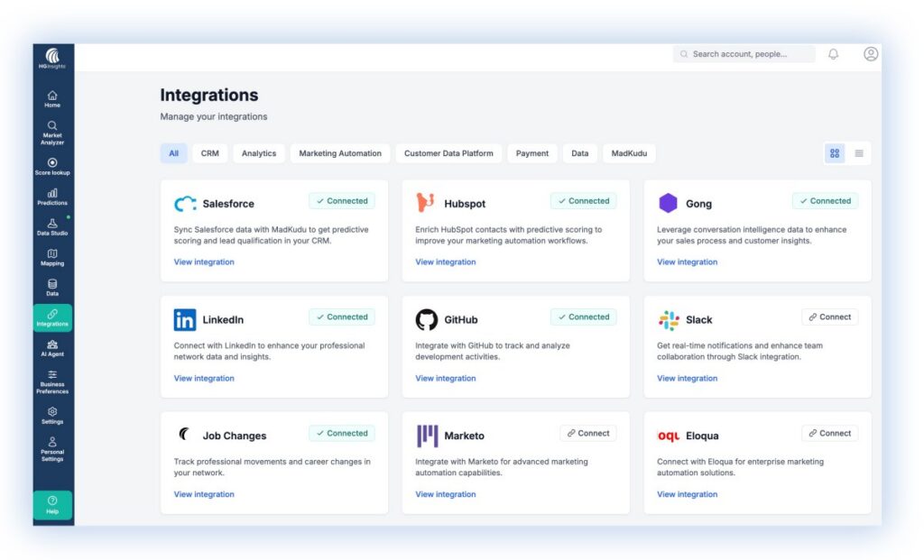Image resolution: width=924 pixels, height=560 pixels.
Task: Click the Marketo logo
Action: (x=427, y=436)
